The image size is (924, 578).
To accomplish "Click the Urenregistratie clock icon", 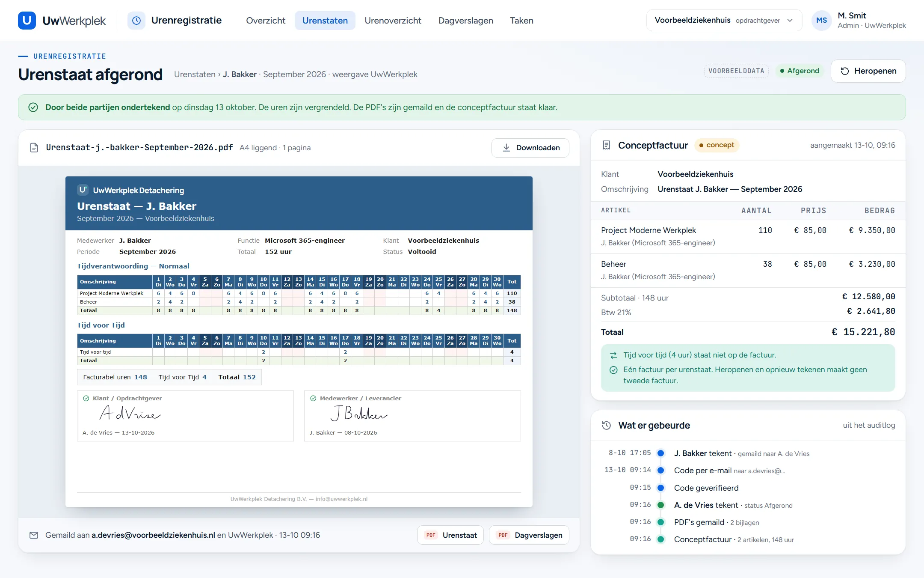I will [136, 21].
